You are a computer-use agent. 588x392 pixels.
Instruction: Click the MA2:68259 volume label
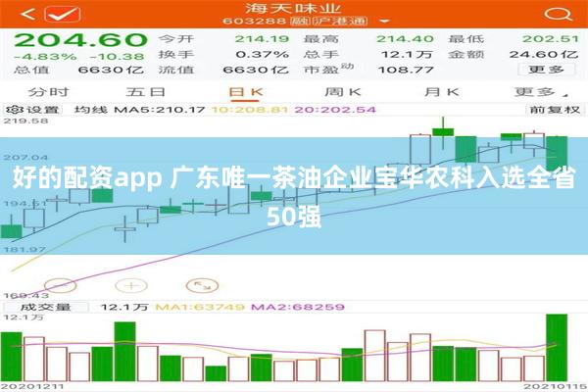coord(298,307)
